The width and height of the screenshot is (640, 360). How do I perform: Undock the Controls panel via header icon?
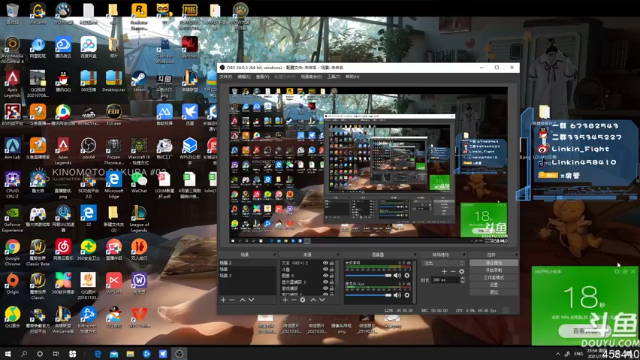[x=516, y=254]
